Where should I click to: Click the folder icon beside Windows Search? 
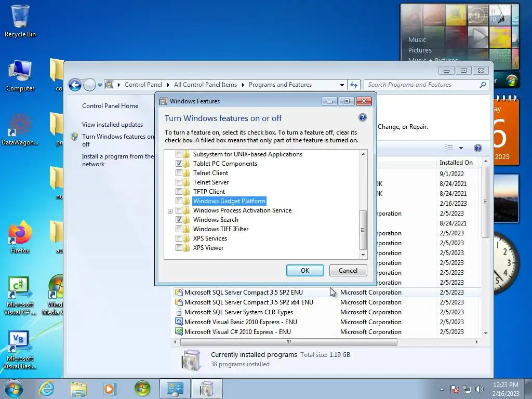point(187,220)
